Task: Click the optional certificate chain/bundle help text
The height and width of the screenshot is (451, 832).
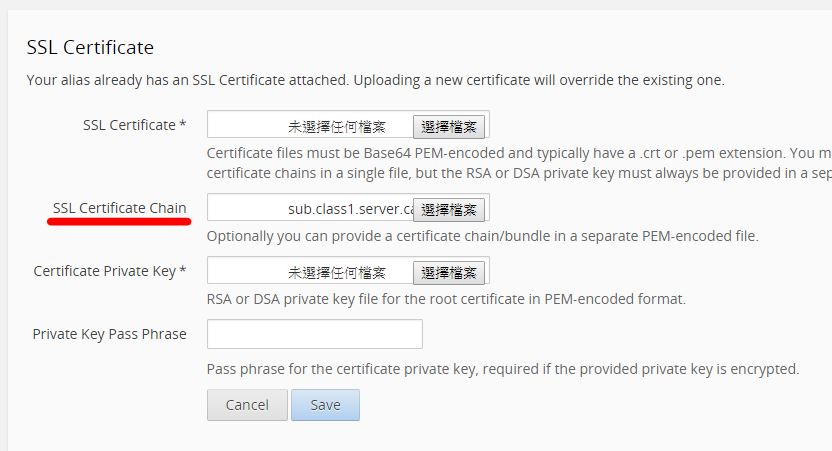Action: tap(483, 237)
